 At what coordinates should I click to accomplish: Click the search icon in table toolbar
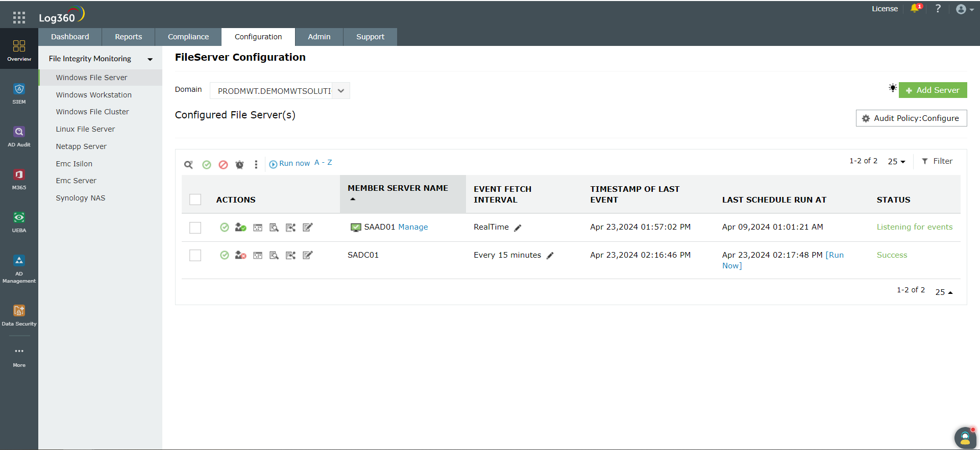tap(188, 164)
